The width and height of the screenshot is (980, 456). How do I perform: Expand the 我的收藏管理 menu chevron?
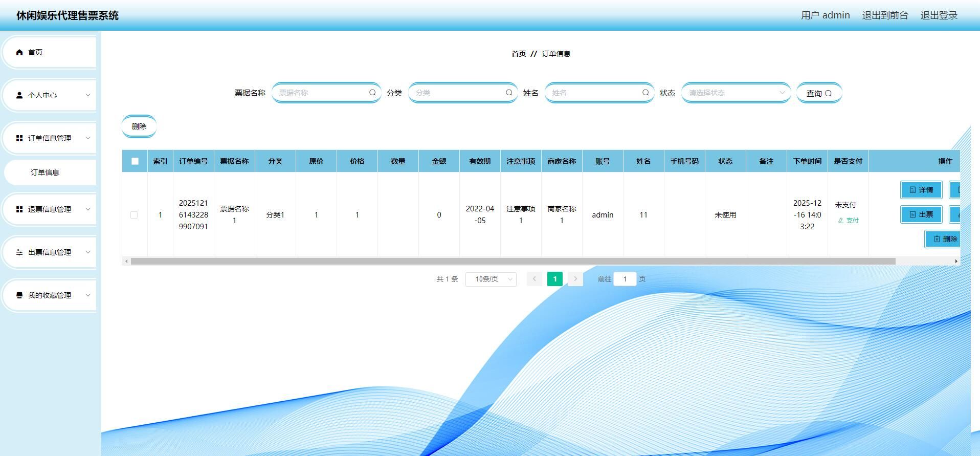click(87, 295)
